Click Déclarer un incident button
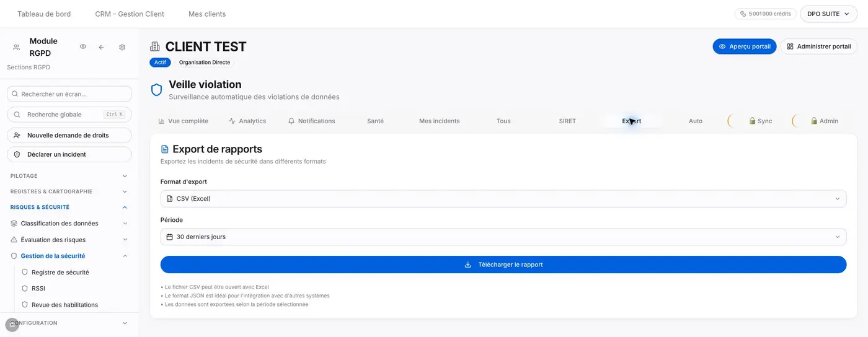Screen dimensions: 868x337 click(69, 154)
